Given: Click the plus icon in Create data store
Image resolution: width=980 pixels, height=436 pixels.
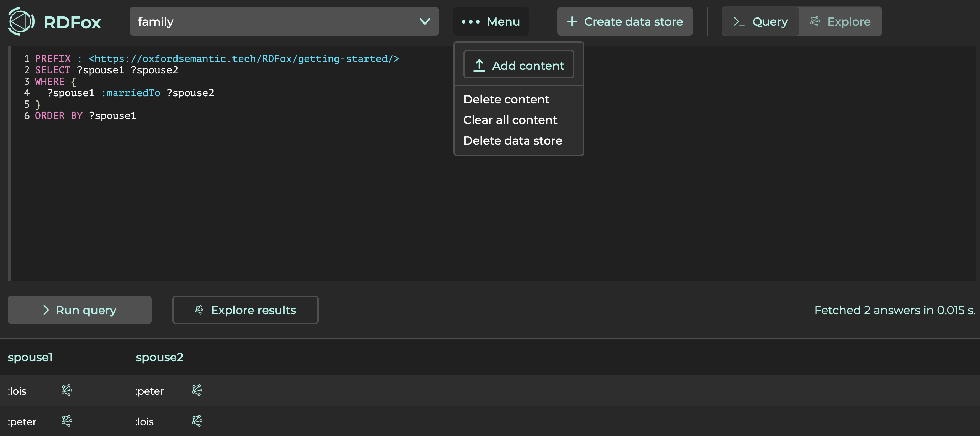Looking at the screenshot, I should pyautogui.click(x=572, y=21).
